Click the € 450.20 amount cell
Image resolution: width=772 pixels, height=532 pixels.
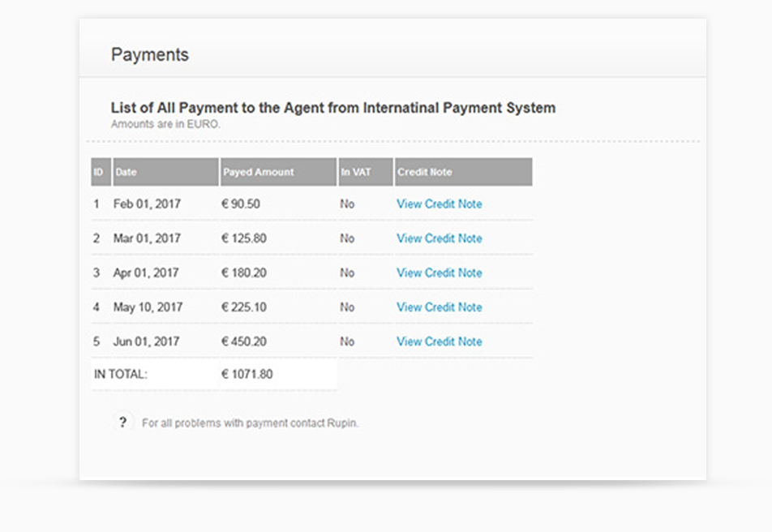[x=244, y=342]
